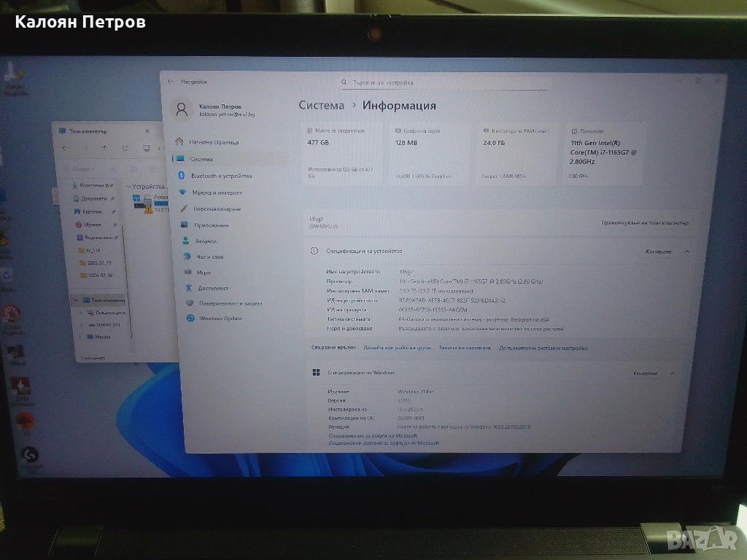Go to Начална страница in Settings
Viewport: 747px width, 560px height.
click(x=213, y=142)
